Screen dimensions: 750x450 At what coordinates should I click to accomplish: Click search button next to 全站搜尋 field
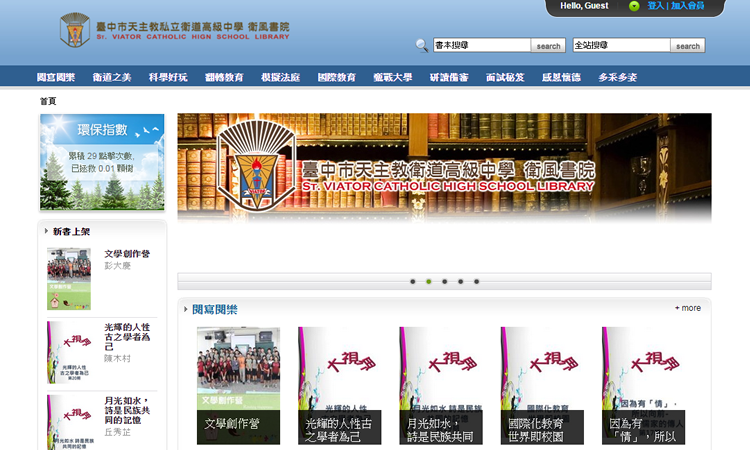(x=688, y=46)
